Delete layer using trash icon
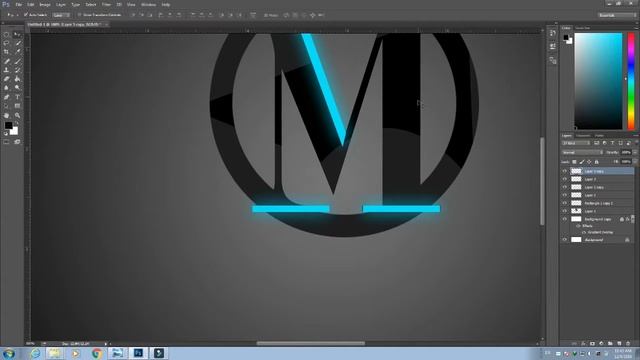The image size is (640, 360). [628, 344]
